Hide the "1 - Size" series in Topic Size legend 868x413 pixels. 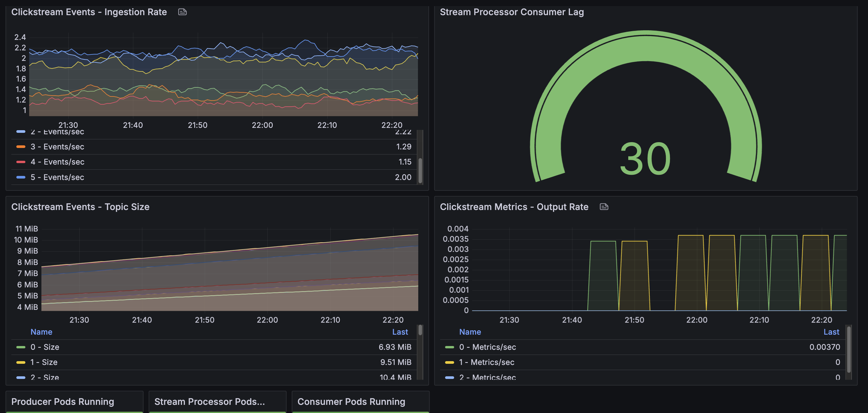pos(44,362)
